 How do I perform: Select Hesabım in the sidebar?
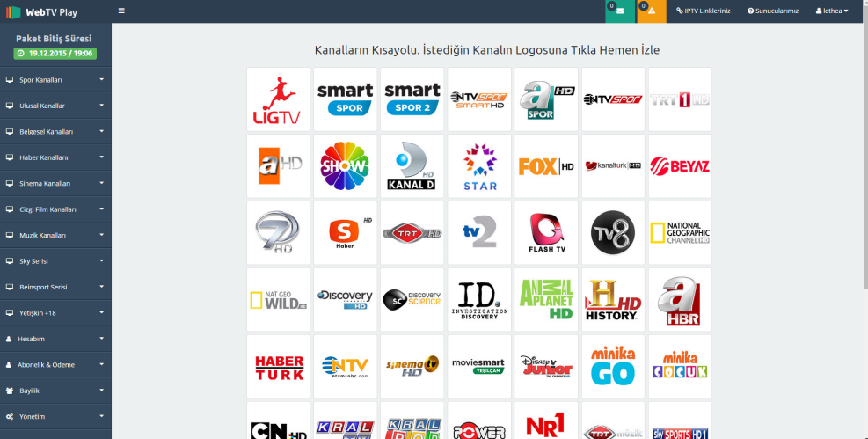coord(55,339)
